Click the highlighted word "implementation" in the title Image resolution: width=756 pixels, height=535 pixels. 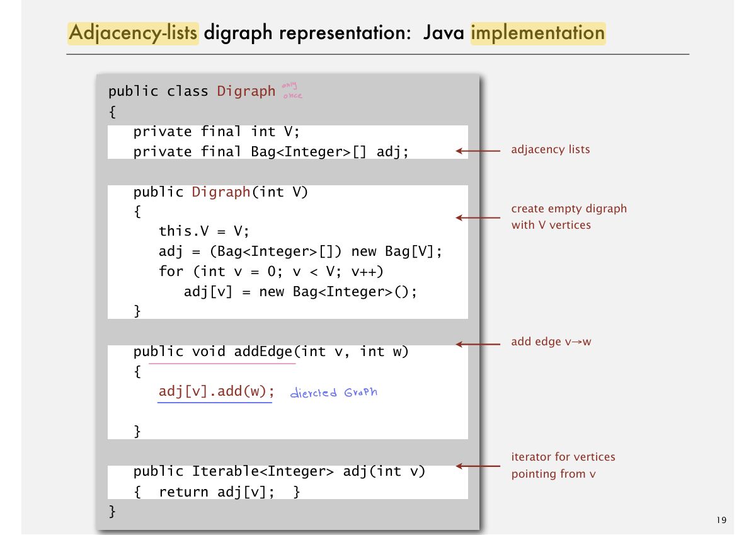tap(538, 32)
